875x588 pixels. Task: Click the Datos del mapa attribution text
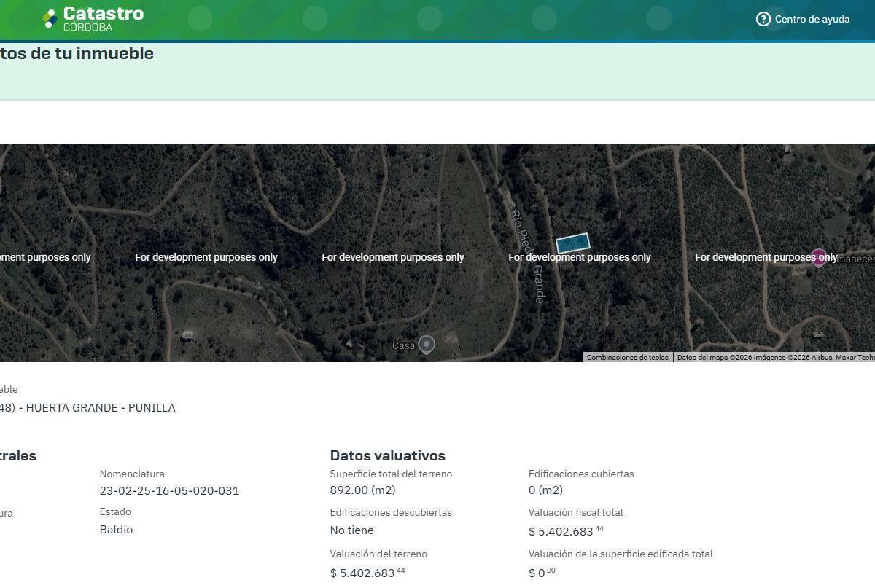pos(774,358)
